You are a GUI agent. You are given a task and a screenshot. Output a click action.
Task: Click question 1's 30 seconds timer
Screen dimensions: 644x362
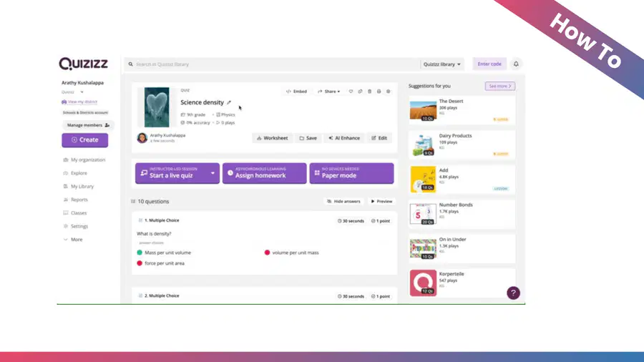(x=351, y=221)
